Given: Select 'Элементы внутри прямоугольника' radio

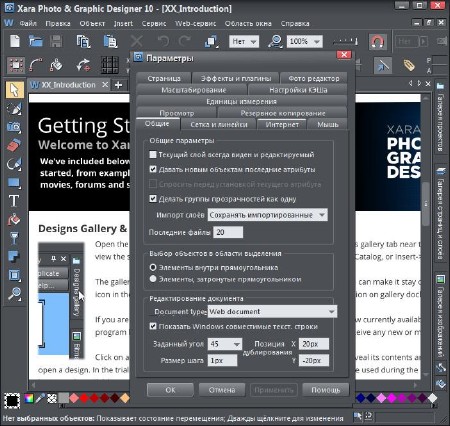Looking at the screenshot, I should (153, 267).
